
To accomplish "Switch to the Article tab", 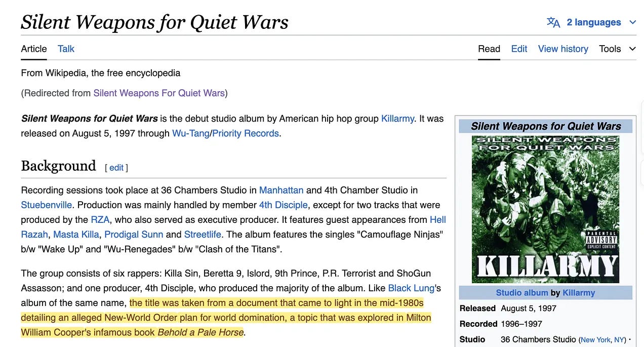I will coord(34,49).
